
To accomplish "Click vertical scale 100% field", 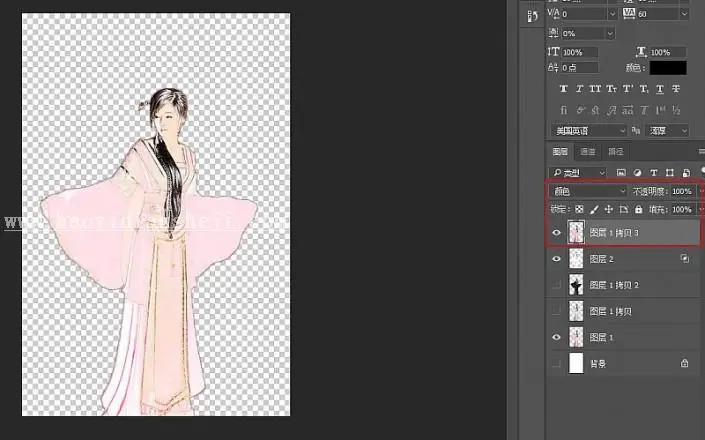I will (x=580, y=52).
